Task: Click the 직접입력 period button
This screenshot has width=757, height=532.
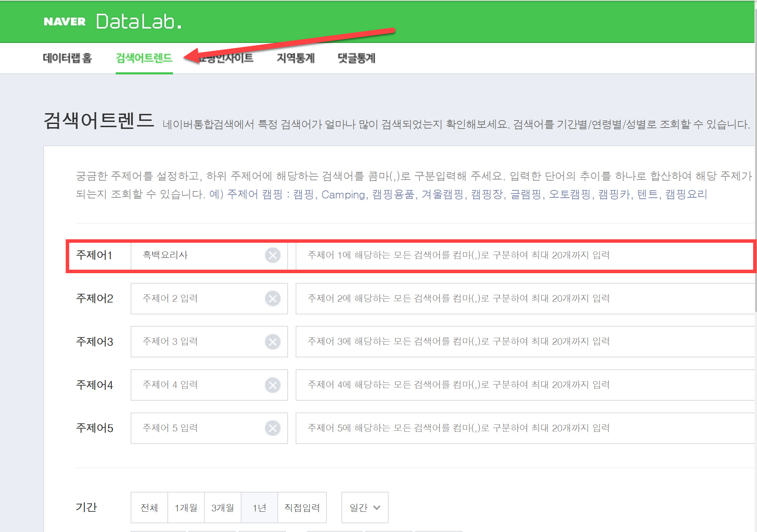Action: pos(302,508)
